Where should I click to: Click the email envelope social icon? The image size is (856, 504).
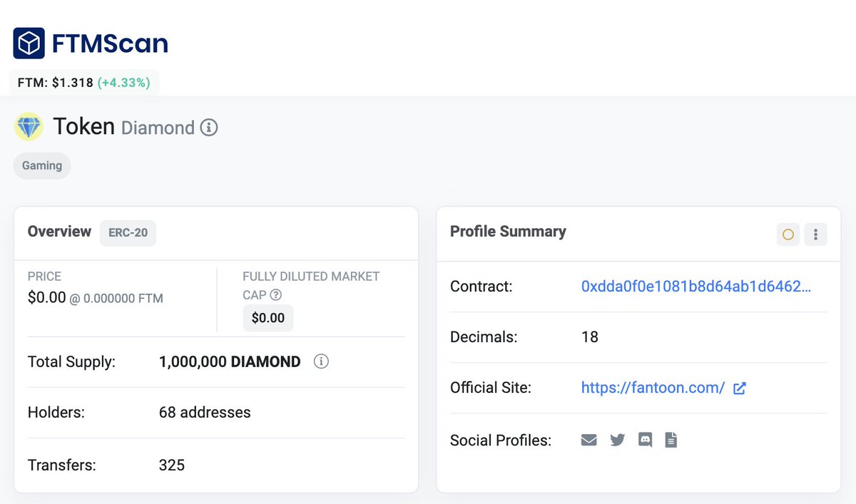588,440
